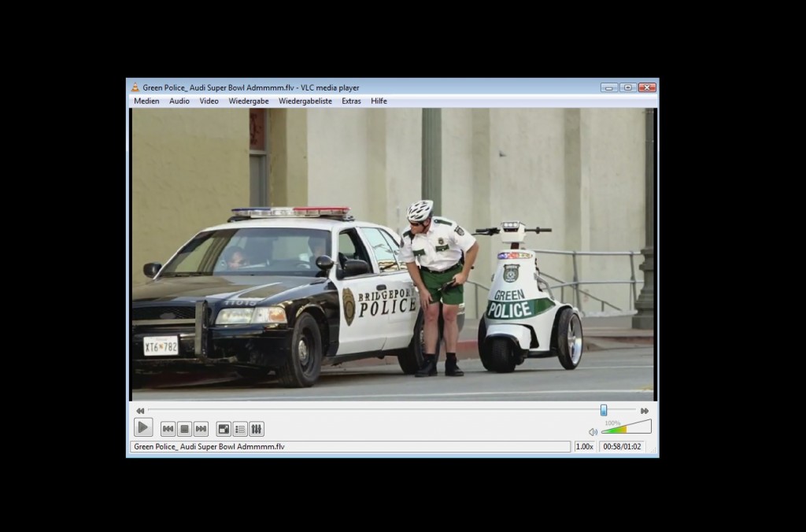Click the seek bar position handle
This screenshot has height=532, width=806.
[604, 410]
